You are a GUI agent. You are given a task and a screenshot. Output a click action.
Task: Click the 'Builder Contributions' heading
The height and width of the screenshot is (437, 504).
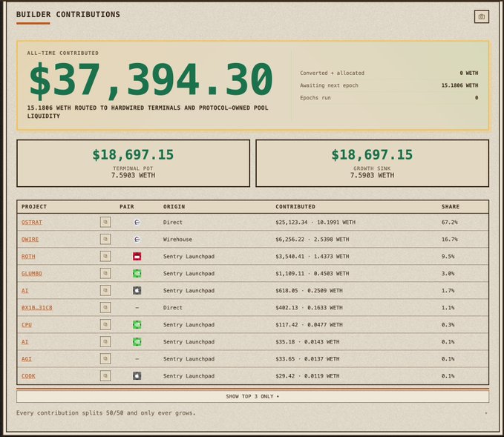(68, 14)
